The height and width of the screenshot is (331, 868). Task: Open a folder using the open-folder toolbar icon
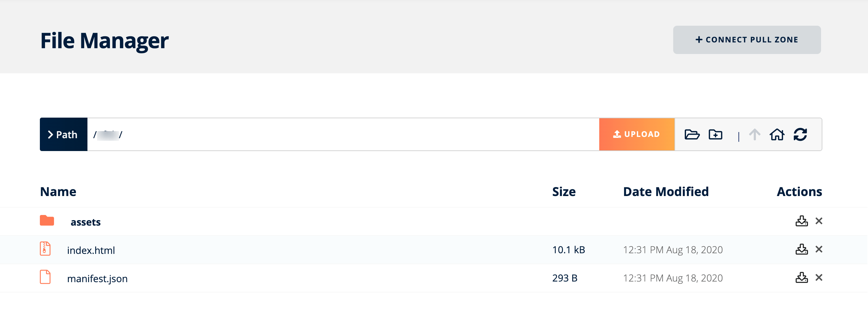[692, 134]
